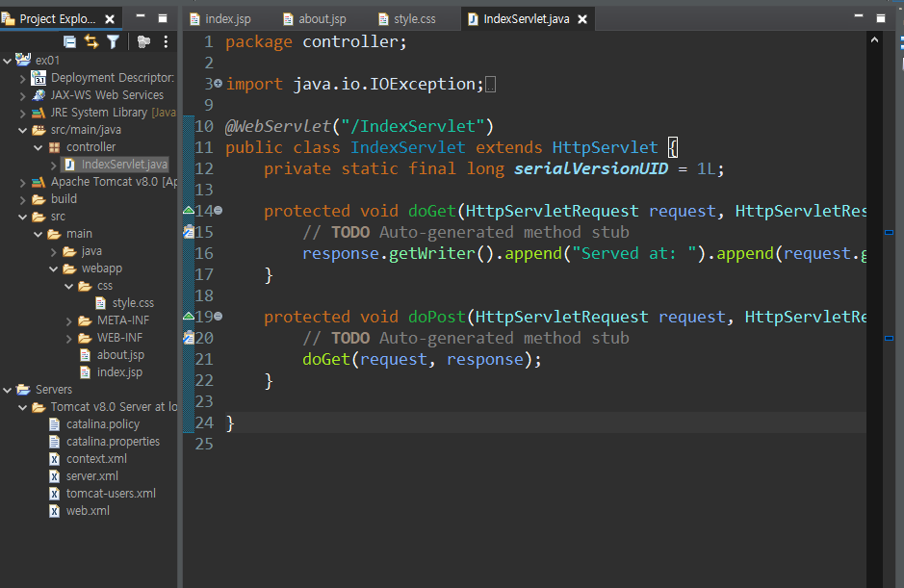
Task: Open the filter funnel icon
Action: point(113,41)
